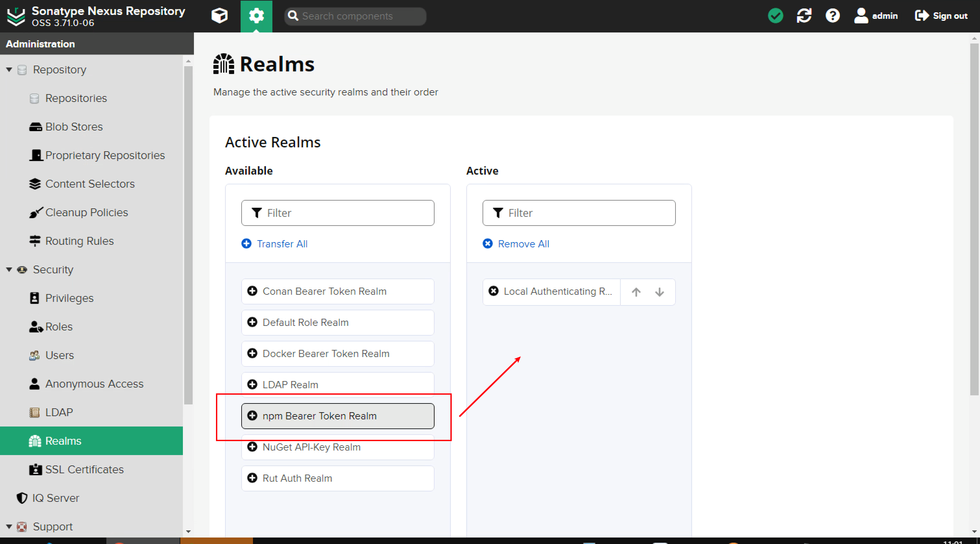Click the green system status check icon
Viewport: 980px width, 544px height.
(x=775, y=16)
